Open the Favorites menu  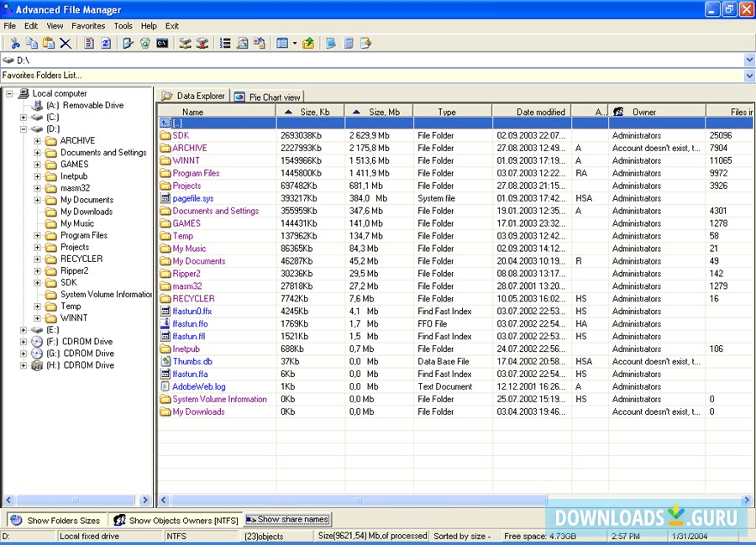coord(88,26)
